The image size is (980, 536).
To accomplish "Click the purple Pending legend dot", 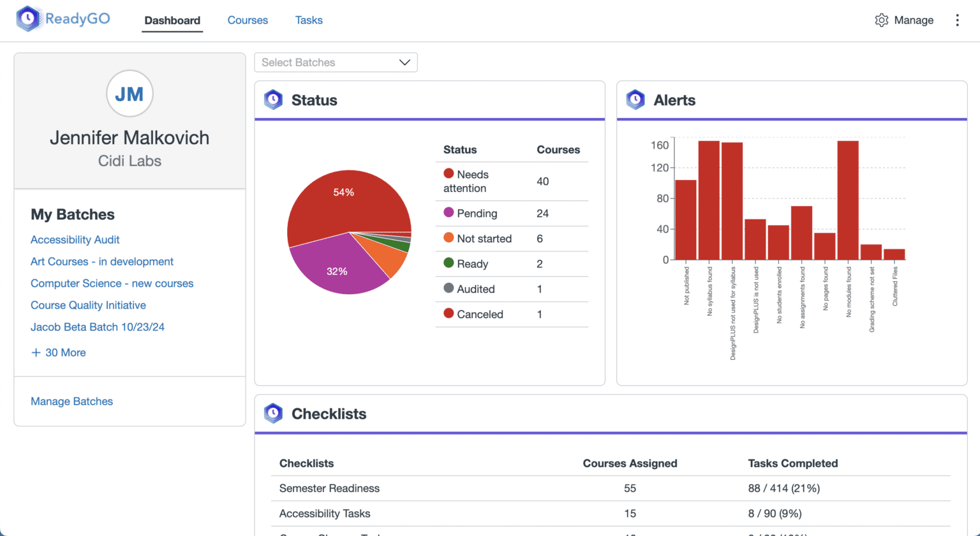I will tap(449, 212).
